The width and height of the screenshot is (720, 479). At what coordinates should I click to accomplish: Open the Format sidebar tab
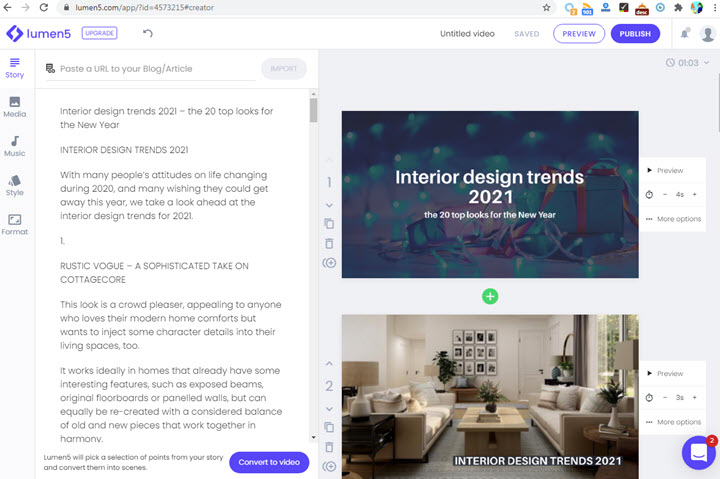15,225
